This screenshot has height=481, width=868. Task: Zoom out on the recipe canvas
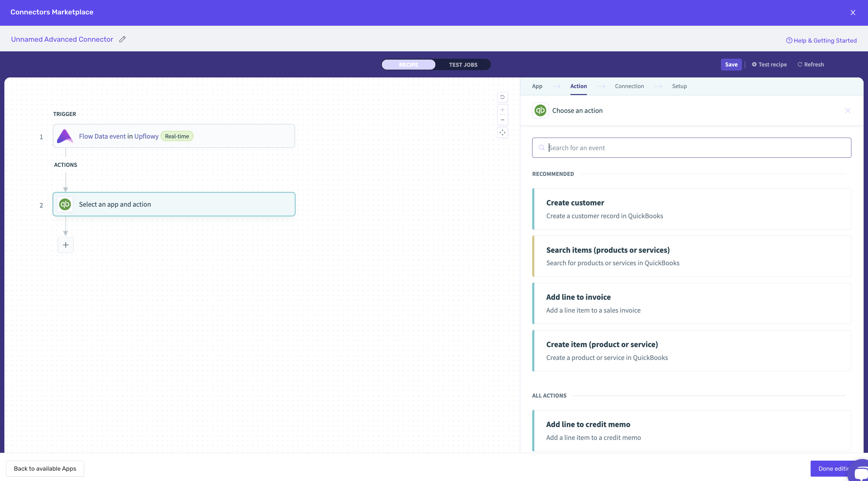502,120
